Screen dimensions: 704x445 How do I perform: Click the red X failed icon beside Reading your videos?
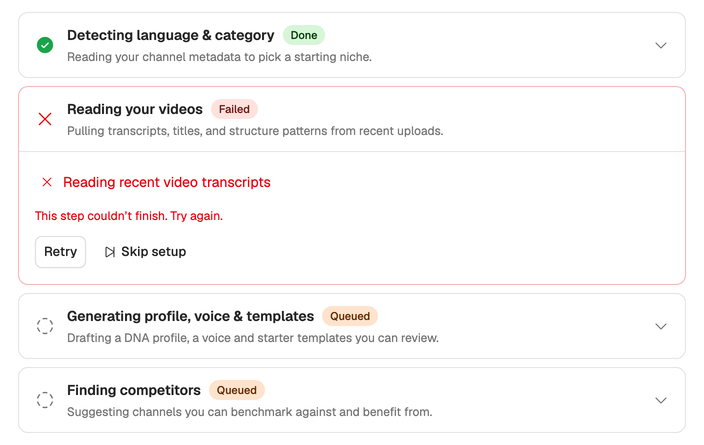click(45, 119)
